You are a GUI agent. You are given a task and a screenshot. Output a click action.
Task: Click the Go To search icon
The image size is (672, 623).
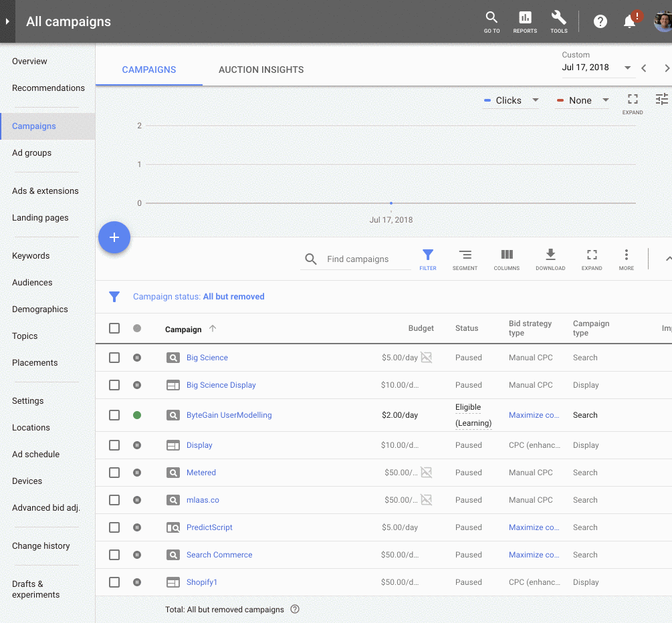pos(491,21)
